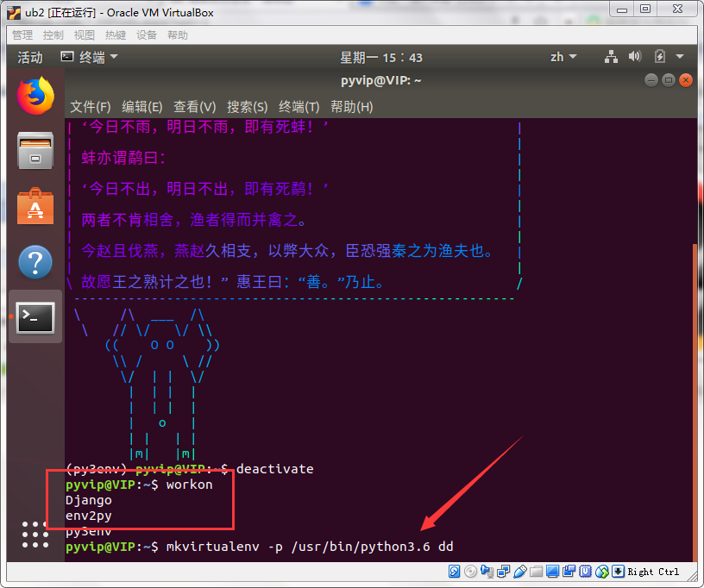The image size is (704, 588).
Task: Click terminal line 蚌亦谓鹬曰：
Action: pos(123,158)
